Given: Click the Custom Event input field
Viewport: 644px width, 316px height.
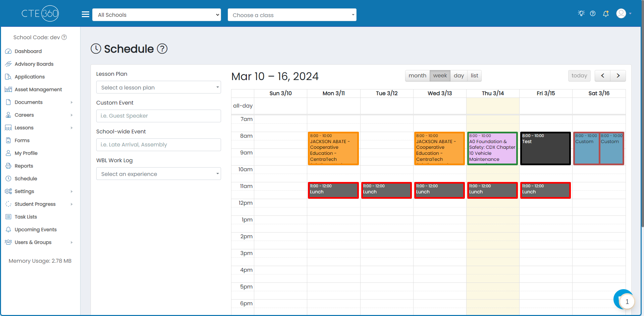Looking at the screenshot, I should coord(159,116).
